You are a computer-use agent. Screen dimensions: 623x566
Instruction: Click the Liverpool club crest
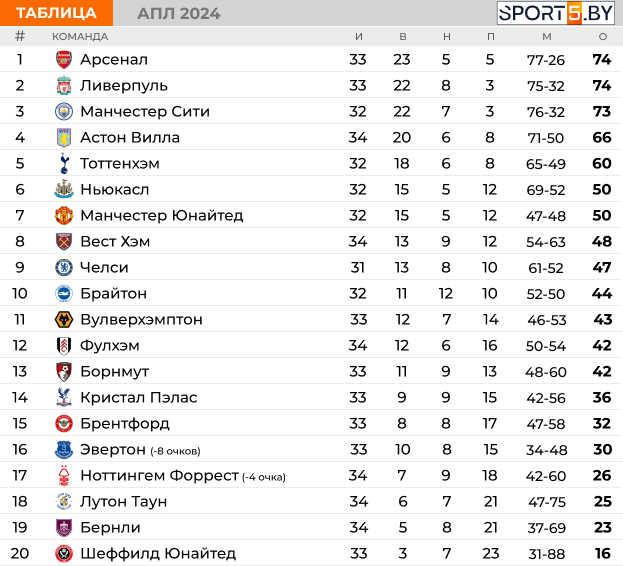(x=64, y=85)
